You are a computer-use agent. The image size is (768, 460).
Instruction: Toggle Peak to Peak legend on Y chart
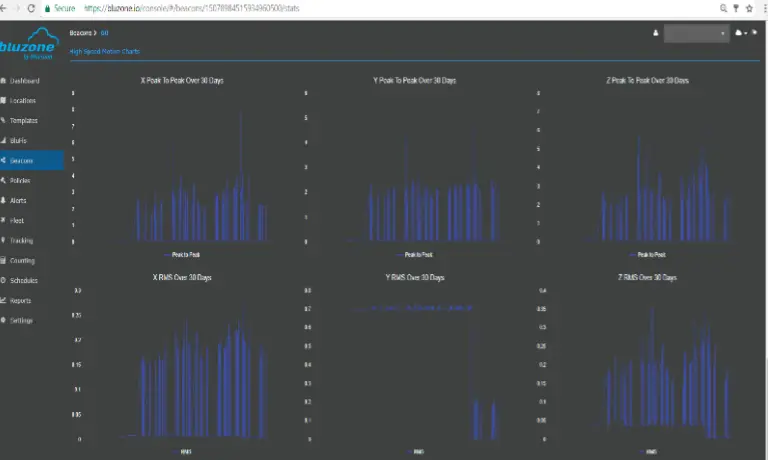(414, 255)
